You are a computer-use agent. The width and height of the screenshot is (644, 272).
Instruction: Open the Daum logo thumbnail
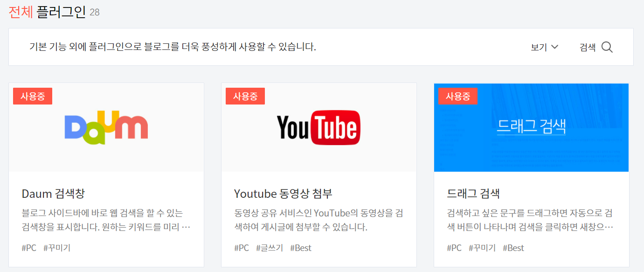[x=106, y=127]
